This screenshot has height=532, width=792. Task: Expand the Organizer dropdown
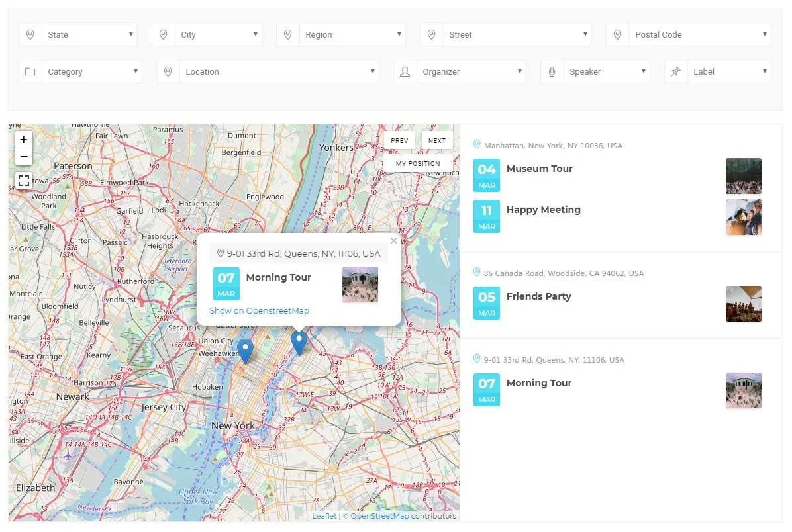click(x=471, y=72)
